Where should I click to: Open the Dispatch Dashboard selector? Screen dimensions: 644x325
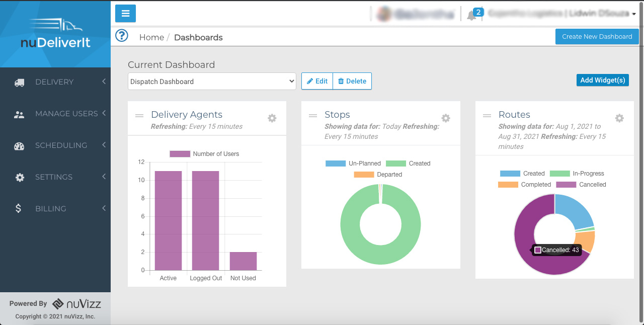coord(212,81)
